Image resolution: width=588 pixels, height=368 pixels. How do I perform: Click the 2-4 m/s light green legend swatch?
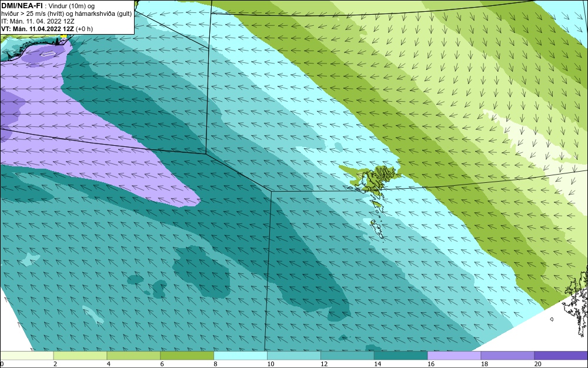pos(80,355)
